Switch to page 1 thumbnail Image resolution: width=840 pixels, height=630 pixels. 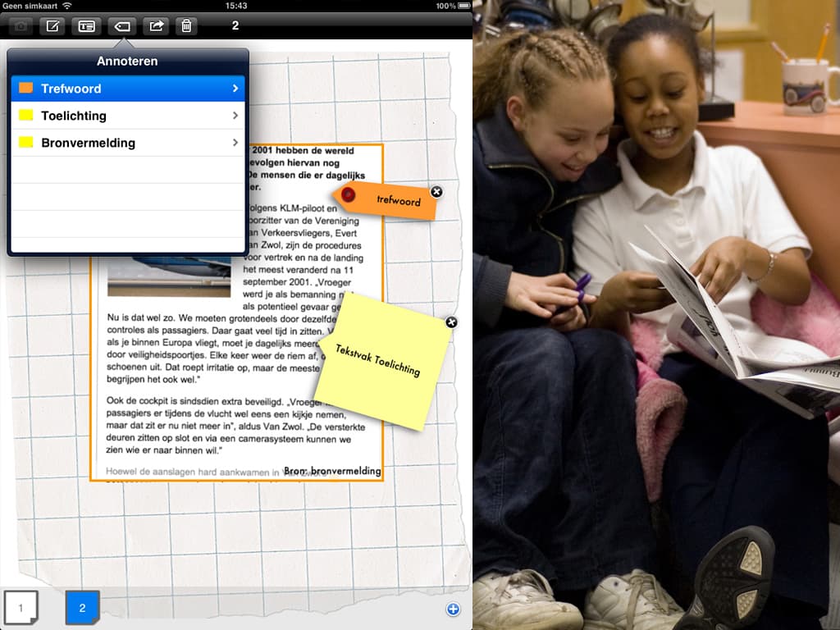(x=21, y=608)
